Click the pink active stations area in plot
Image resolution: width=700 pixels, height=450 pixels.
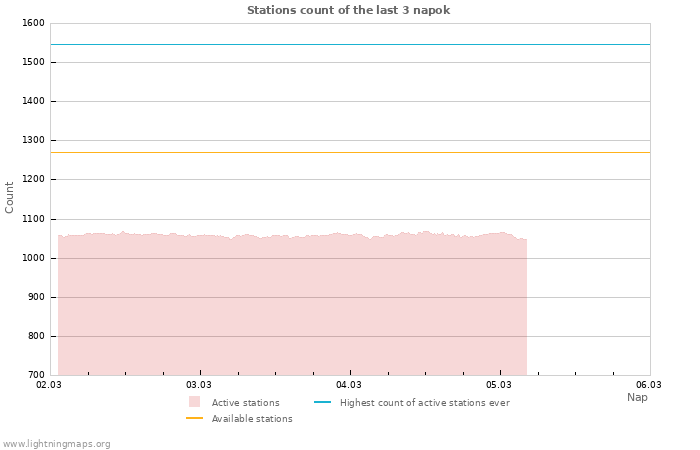click(x=290, y=310)
